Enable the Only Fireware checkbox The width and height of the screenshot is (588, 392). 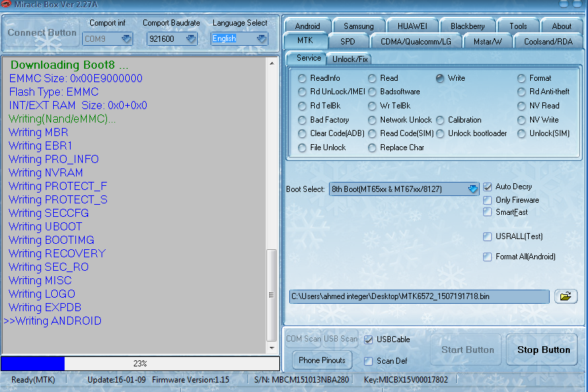pos(487,200)
